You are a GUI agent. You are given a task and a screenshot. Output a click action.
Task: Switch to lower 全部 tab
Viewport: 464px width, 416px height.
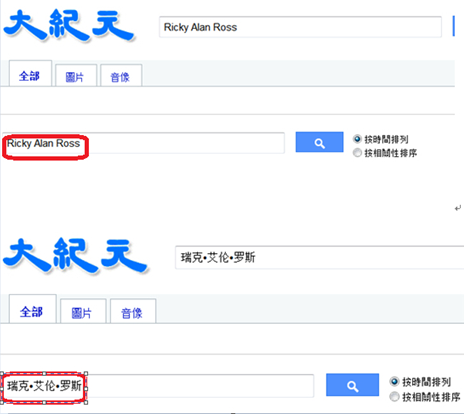(x=32, y=309)
